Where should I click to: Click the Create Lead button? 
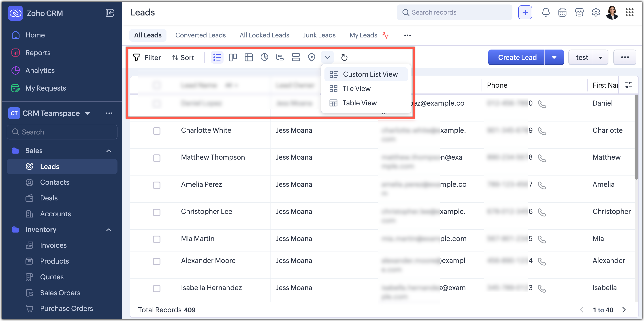517,57
